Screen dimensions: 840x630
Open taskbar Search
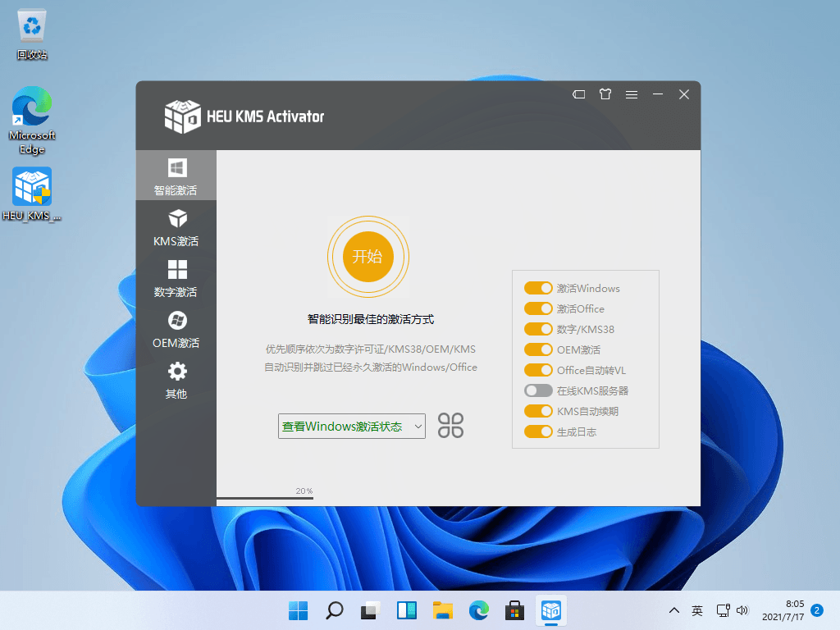335,610
